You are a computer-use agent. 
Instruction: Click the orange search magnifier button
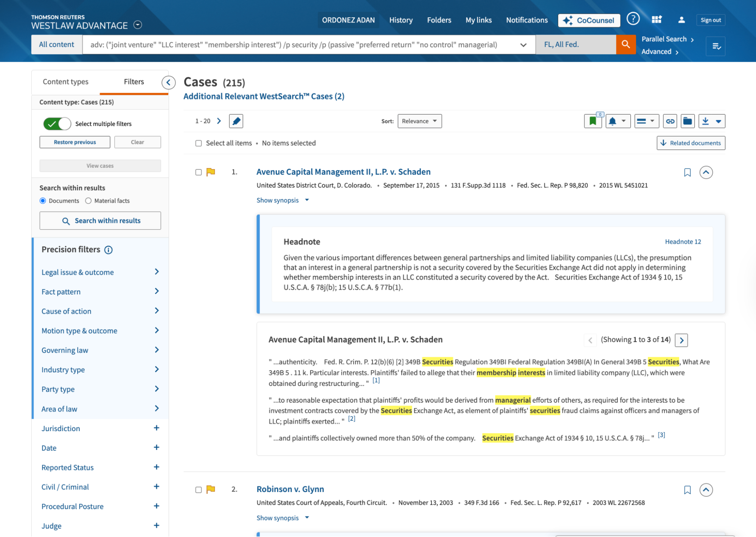click(626, 44)
